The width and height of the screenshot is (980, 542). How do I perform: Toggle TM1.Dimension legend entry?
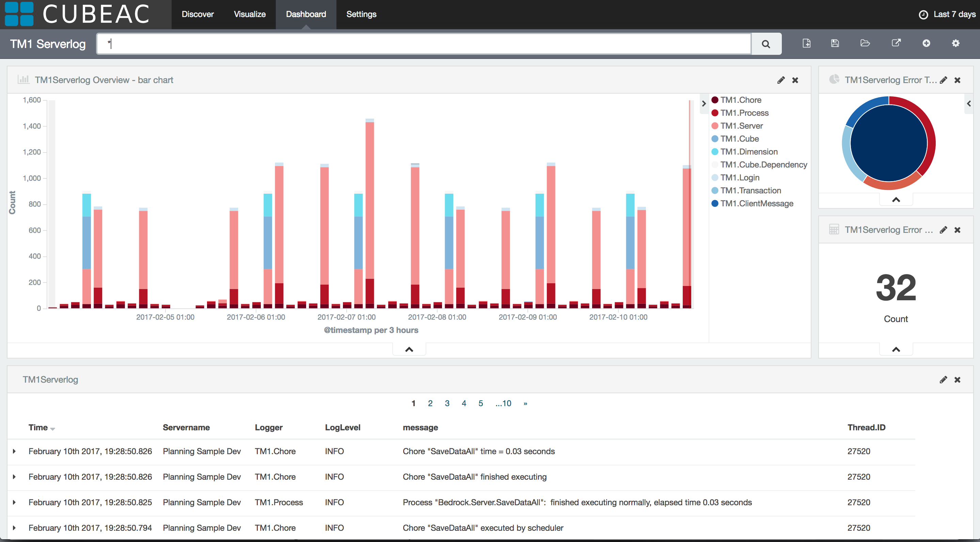pos(744,152)
